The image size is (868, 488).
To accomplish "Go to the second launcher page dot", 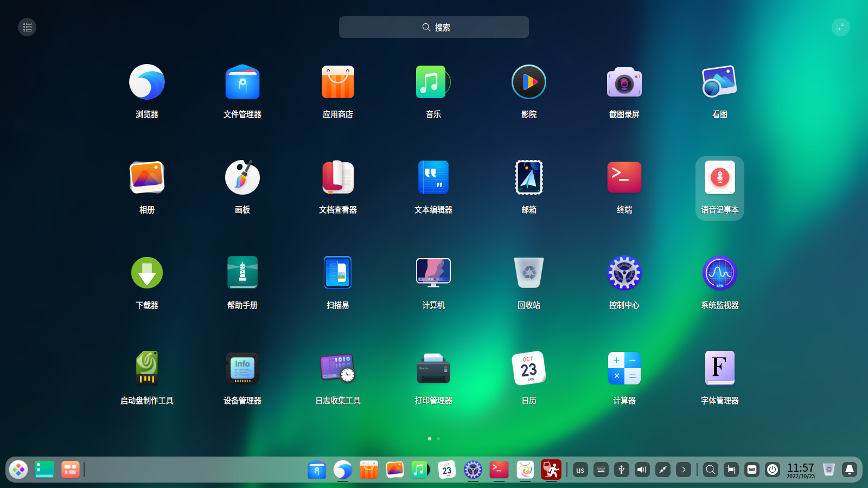I will [438, 439].
